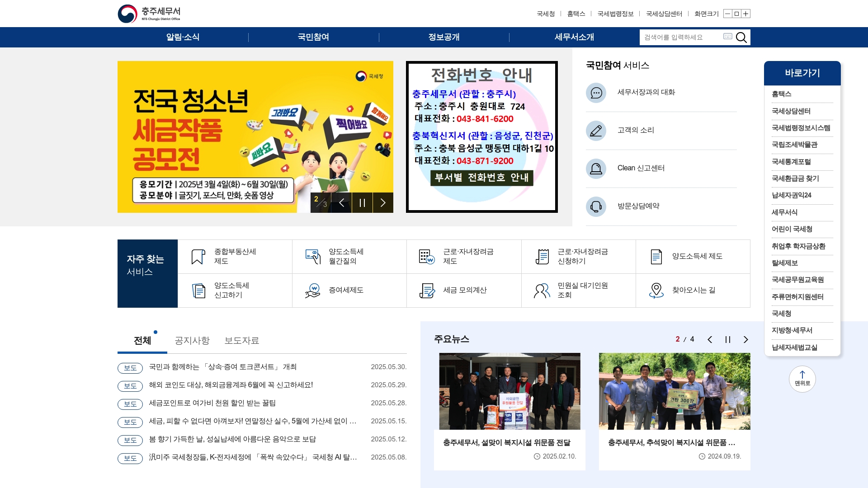The height and width of the screenshot is (488, 868).
Task: Switch to the 보도자료 tab
Action: (x=242, y=341)
